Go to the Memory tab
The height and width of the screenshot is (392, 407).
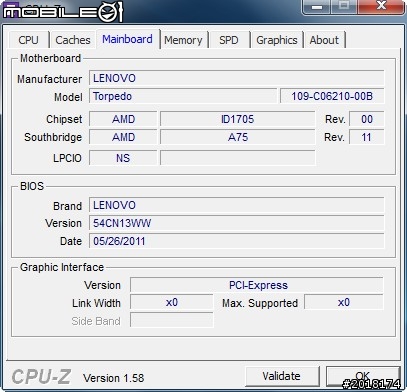point(183,40)
